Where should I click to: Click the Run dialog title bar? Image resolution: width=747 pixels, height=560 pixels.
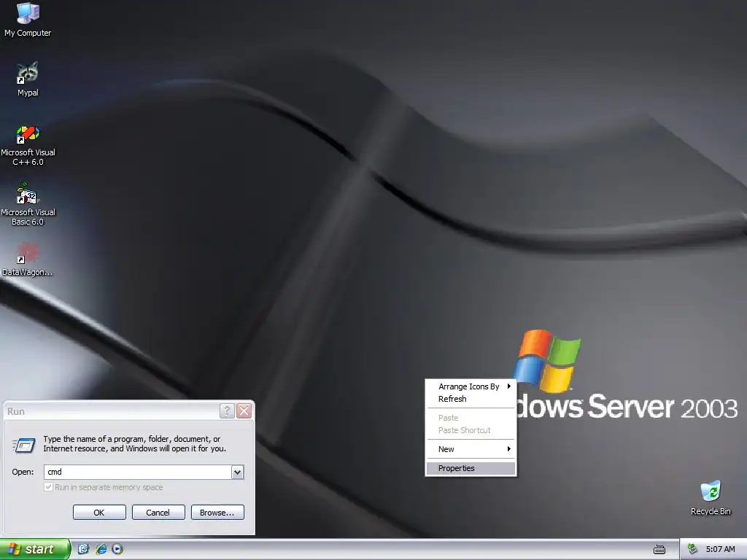112,411
